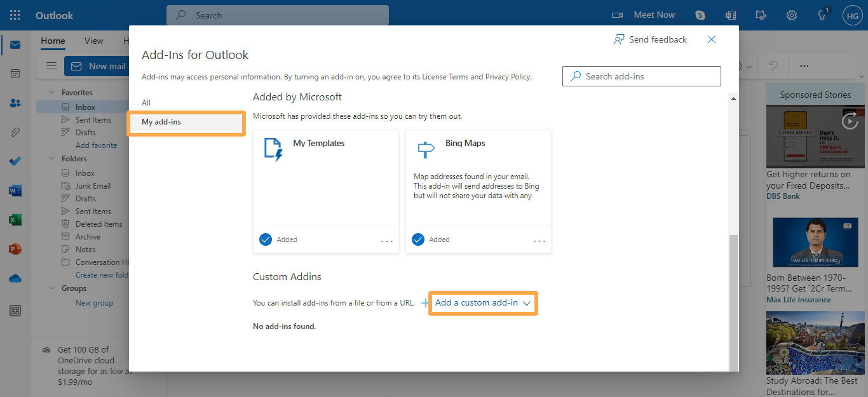Open Bing Maps more options ellipsis

pyautogui.click(x=539, y=241)
